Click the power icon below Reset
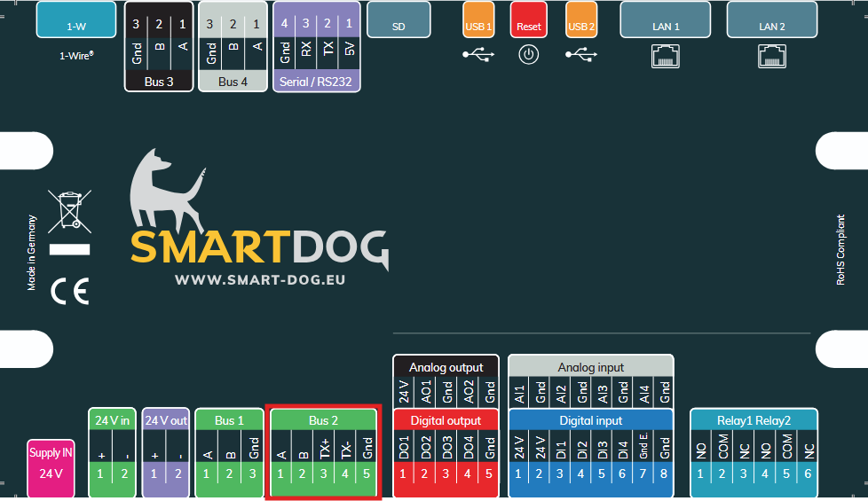The height and width of the screenshot is (501, 868). click(x=529, y=55)
